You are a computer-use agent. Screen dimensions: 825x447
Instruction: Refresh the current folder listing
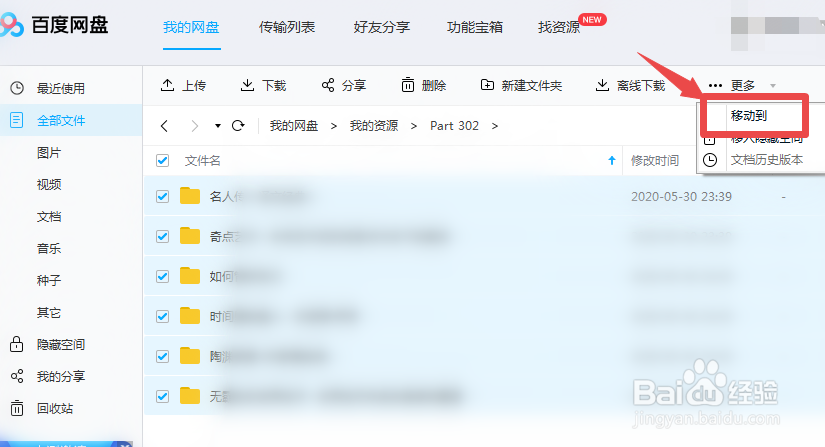(x=238, y=126)
